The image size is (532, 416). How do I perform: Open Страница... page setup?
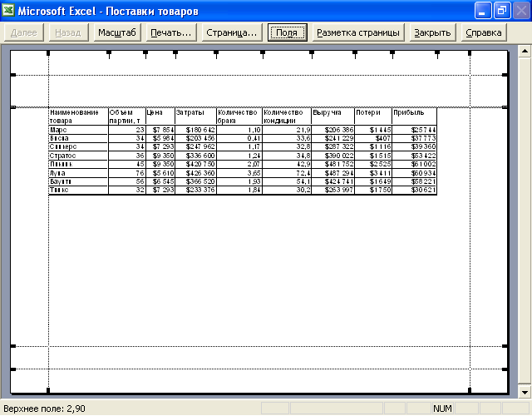232,32
